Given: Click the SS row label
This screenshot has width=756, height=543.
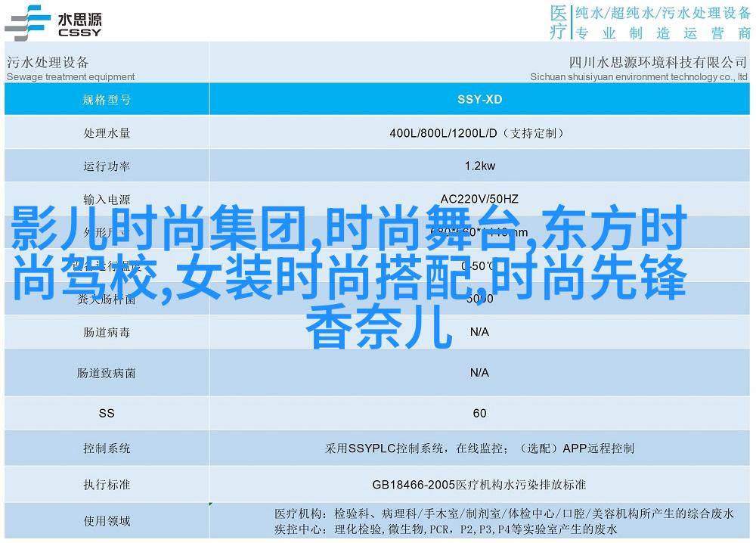Looking at the screenshot, I should [107, 413].
